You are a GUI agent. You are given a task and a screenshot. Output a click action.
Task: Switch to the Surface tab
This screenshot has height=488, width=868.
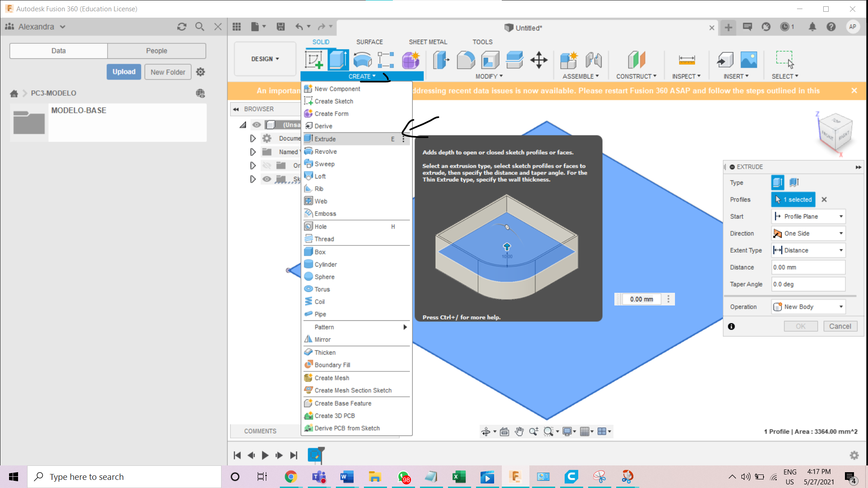369,42
